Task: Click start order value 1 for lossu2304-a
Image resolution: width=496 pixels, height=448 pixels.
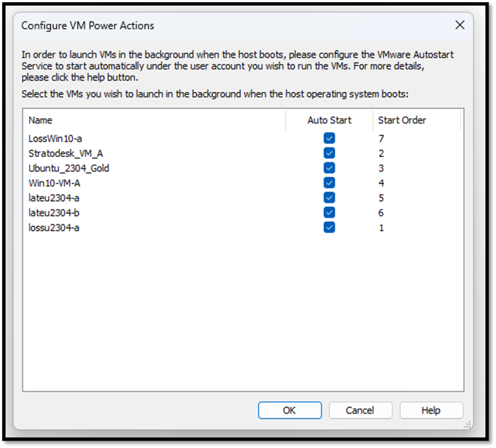Action: [381, 228]
